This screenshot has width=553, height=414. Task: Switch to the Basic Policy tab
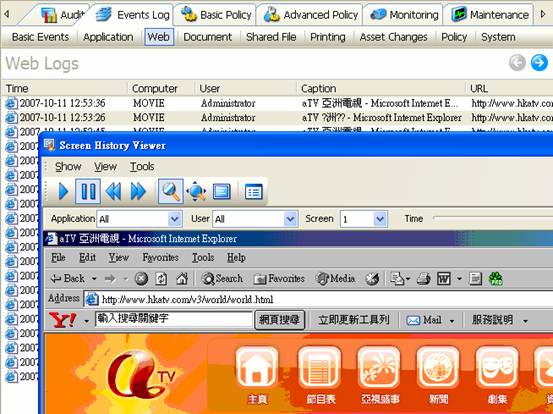216,15
